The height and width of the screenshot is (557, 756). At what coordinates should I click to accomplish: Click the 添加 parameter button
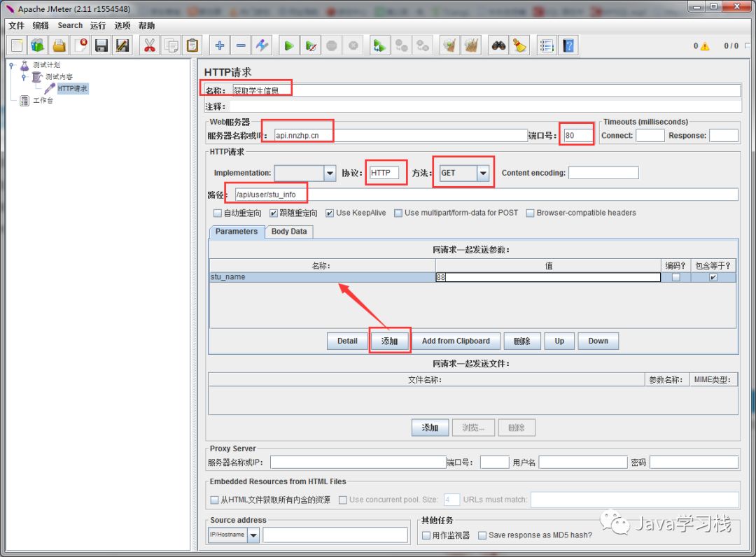390,341
